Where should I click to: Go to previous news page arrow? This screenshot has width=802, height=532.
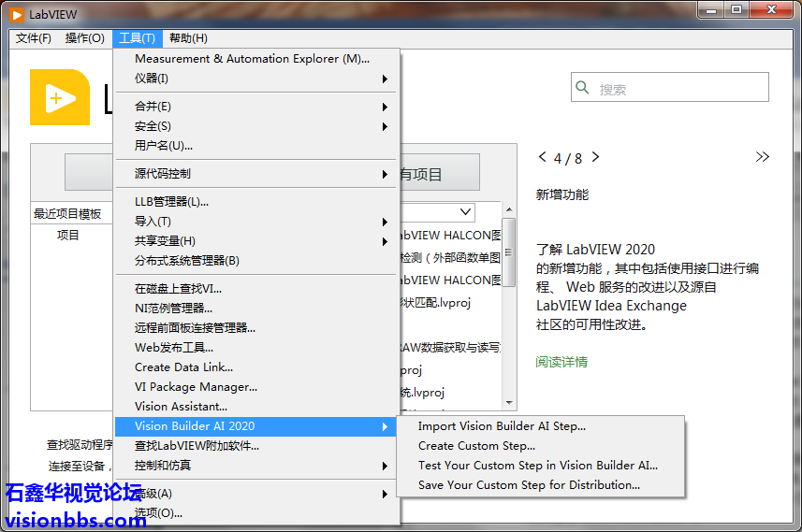point(541,157)
